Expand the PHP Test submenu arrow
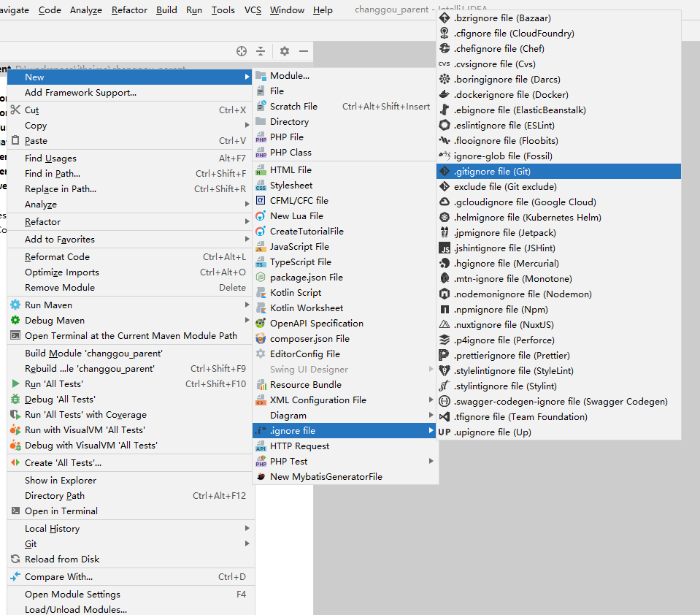The height and width of the screenshot is (615, 700). [431, 461]
